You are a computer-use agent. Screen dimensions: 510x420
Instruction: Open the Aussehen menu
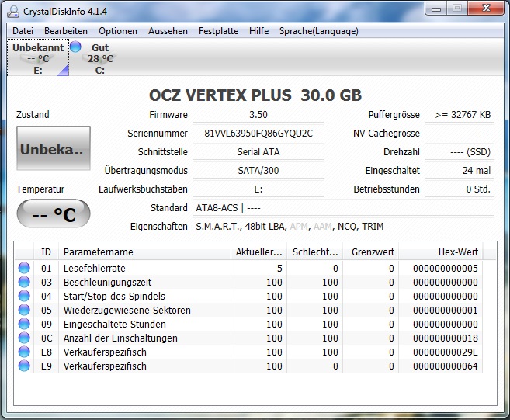click(x=168, y=31)
